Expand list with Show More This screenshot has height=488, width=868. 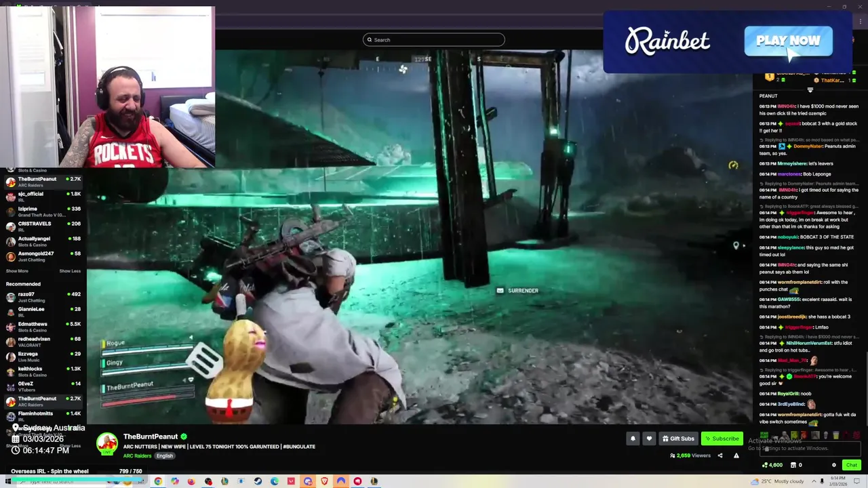[17, 271]
